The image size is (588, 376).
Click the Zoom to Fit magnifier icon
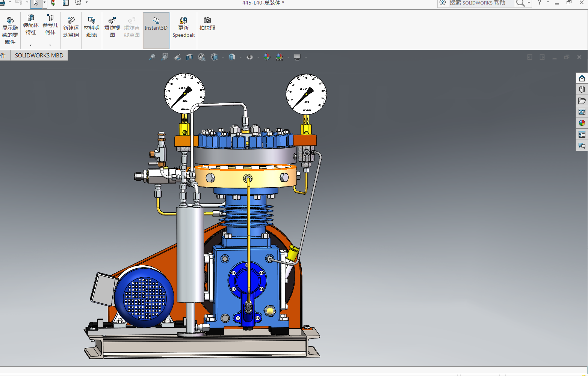point(152,57)
